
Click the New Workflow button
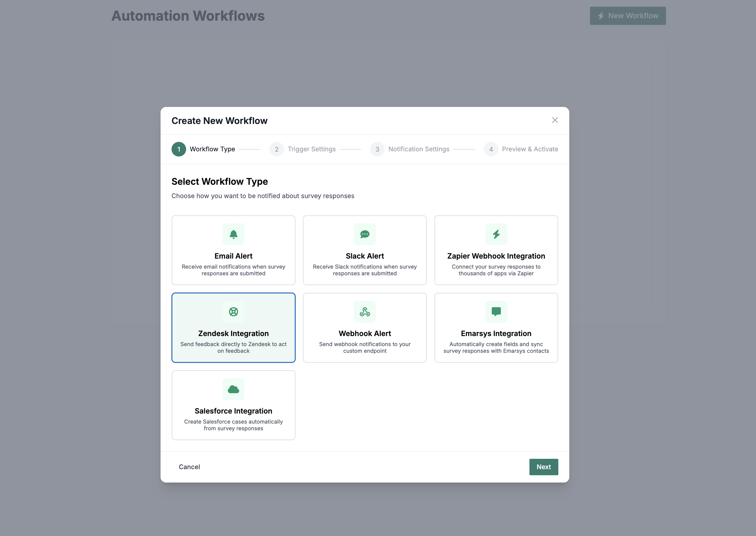[x=628, y=16]
